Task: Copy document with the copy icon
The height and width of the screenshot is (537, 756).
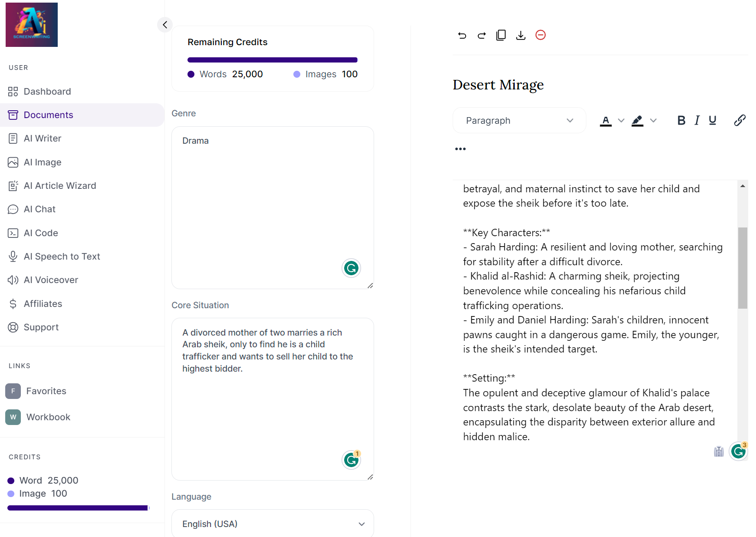Action: pos(501,35)
